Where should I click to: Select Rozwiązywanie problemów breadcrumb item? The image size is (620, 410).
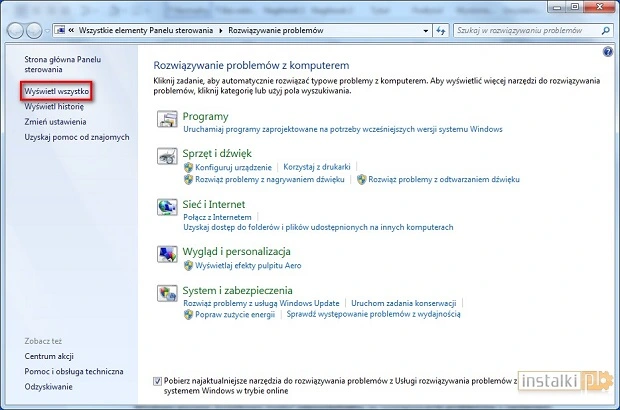pyautogui.click(x=275, y=31)
